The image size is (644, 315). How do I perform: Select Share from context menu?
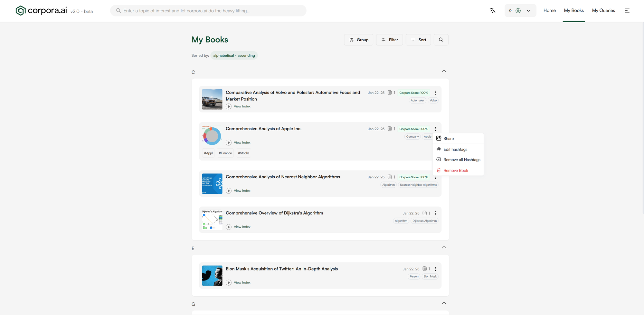pos(448,139)
